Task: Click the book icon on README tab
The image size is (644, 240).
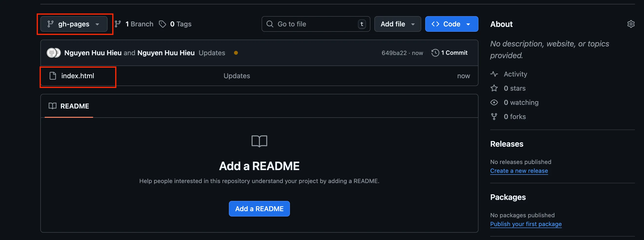Action: 53,106
